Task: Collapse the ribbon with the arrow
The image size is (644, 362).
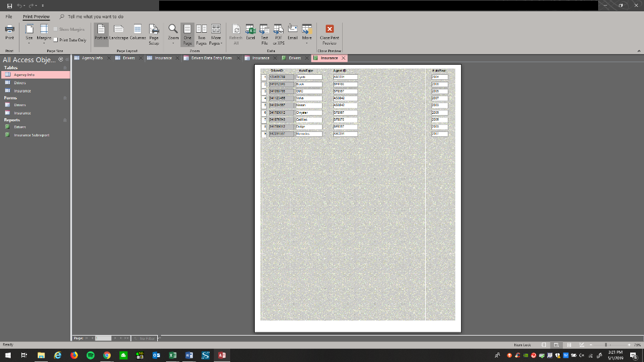Action: coord(639,51)
